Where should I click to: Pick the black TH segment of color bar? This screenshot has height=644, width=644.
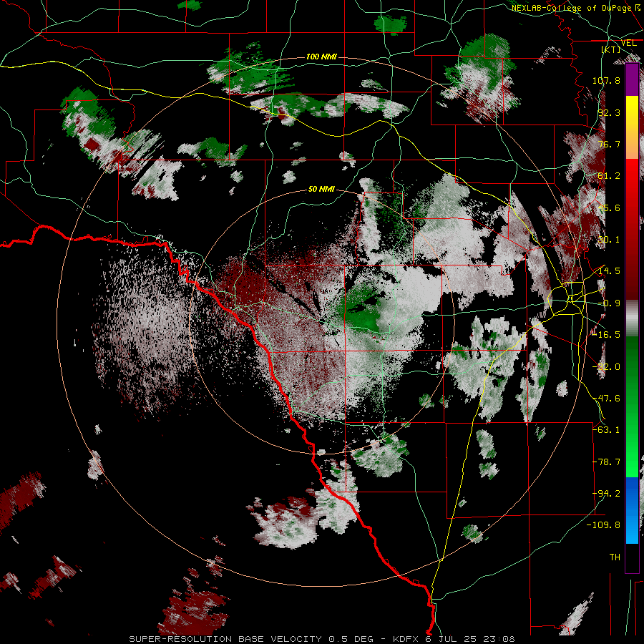(x=632, y=557)
